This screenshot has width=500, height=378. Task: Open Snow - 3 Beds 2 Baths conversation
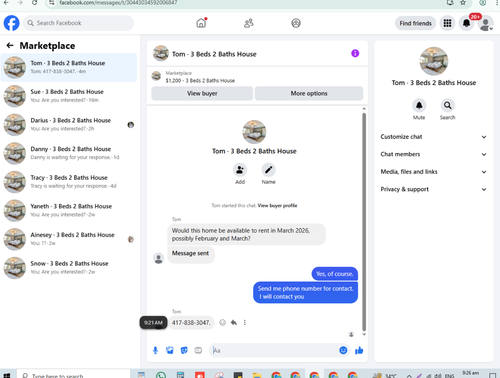tap(69, 268)
